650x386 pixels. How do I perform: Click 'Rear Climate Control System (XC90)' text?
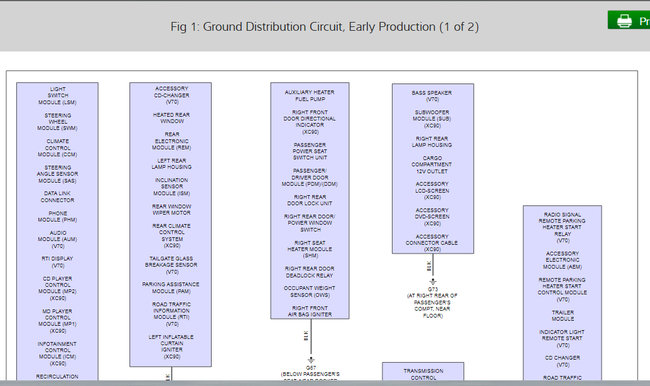(171, 235)
